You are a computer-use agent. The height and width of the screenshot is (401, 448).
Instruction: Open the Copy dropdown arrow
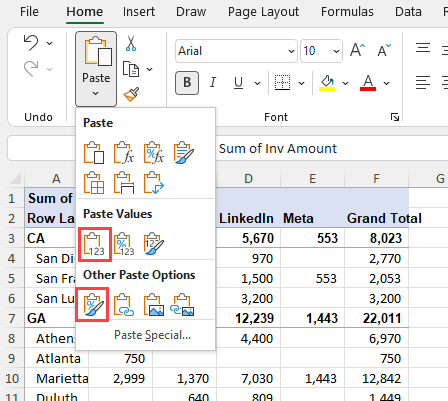tap(149, 69)
